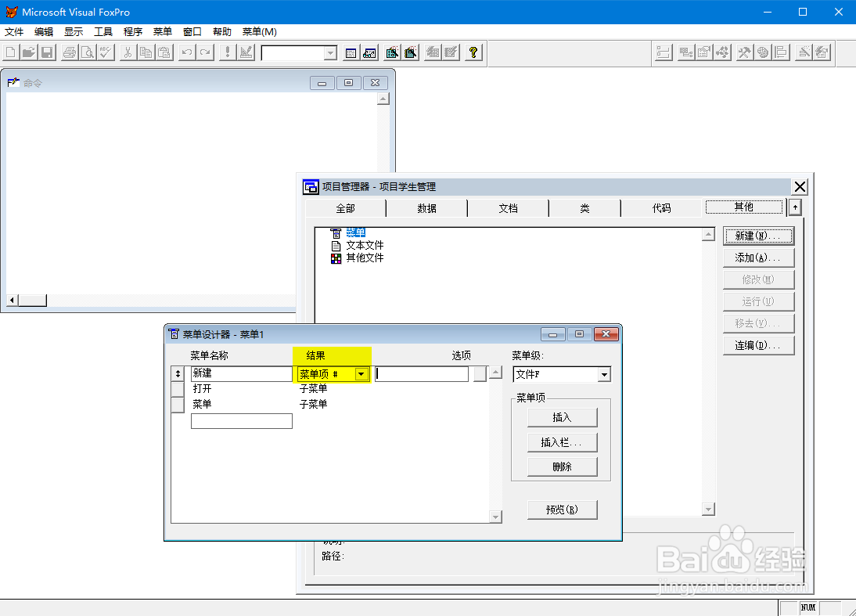
Task: Click the Modify Form ruler-and-pencil icon
Action: [246, 52]
